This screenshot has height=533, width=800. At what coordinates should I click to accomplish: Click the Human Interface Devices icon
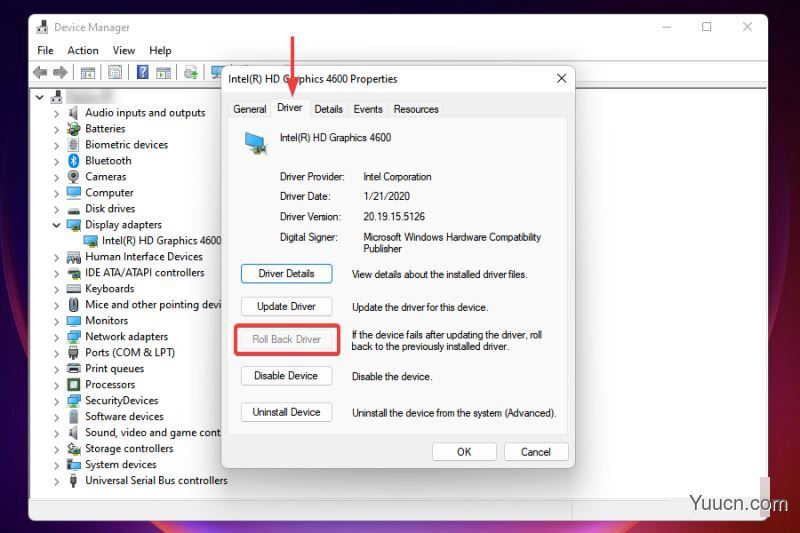[73, 257]
